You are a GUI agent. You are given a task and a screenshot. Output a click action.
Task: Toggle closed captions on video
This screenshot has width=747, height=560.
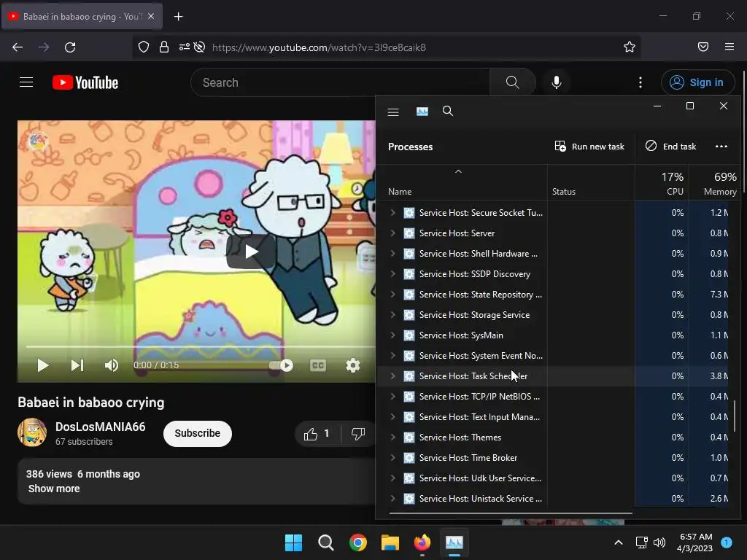[318, 365]
